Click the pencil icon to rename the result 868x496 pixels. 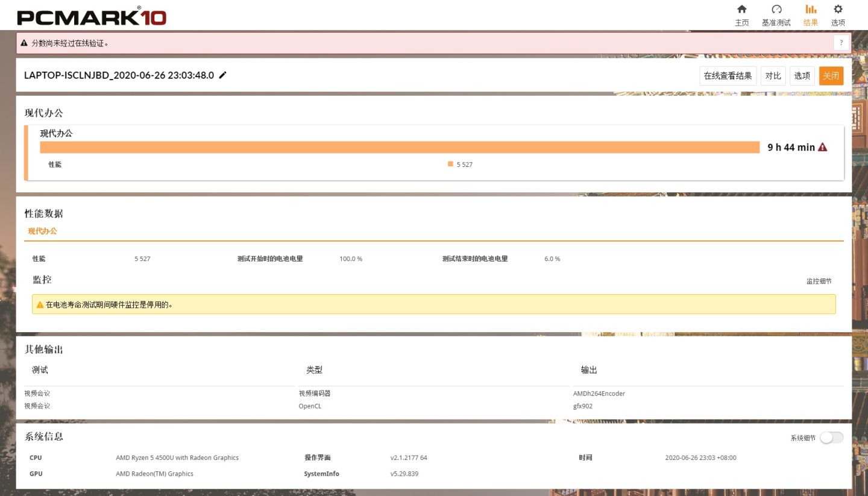point(222,75)
